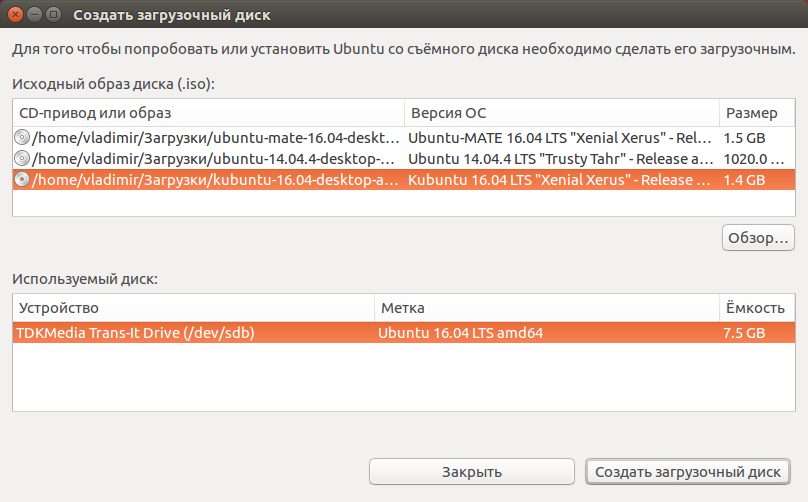
Task: Minimize the startup disk creator window
Action: pos(34,14)
